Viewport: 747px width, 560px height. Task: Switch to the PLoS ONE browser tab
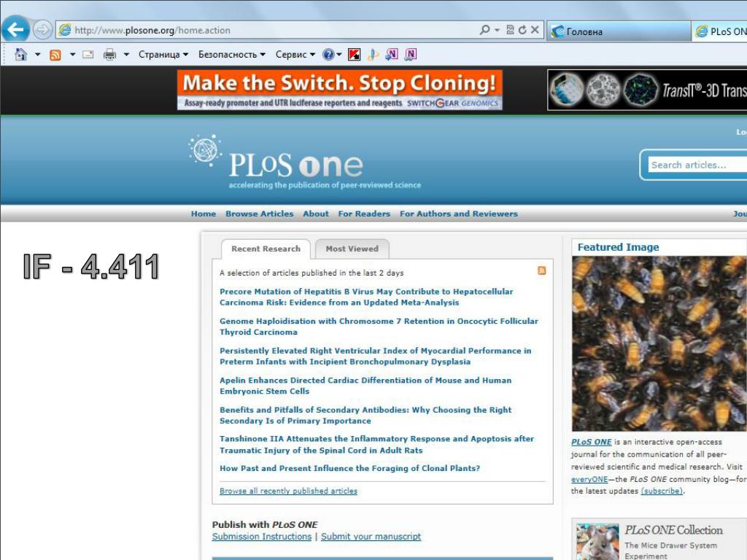pos(719,31)
